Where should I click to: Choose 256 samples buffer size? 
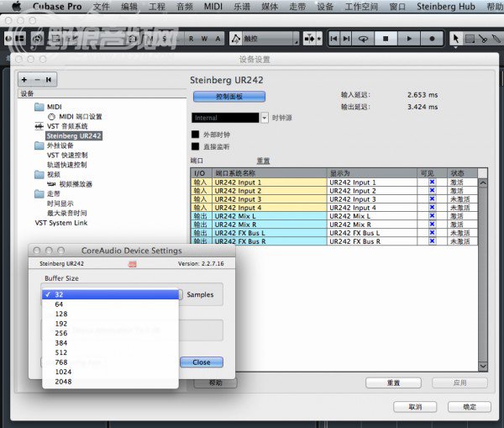point(110,333)
